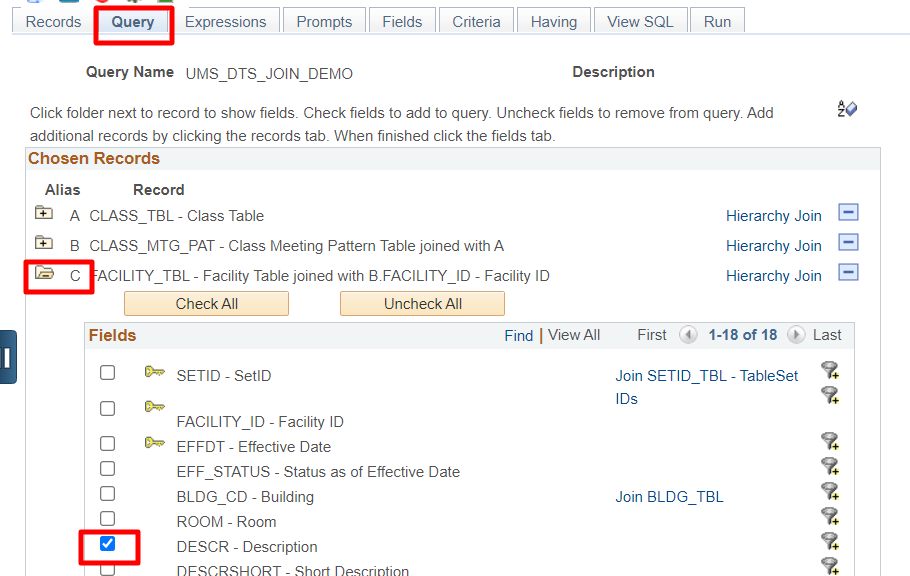Image resolution: width=910 pixels, height=576 pixels.
Task: Check the BLDG_CD - Building field
Action: pyautogui.click(x=107, y=494)
